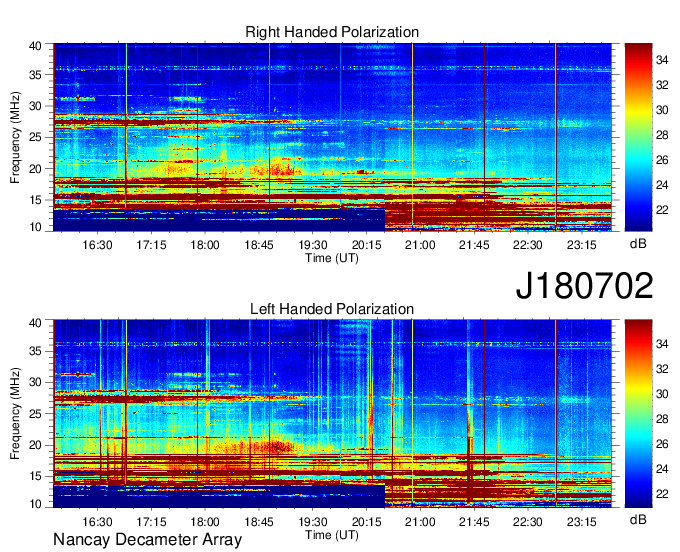Click the 30 dB label on Right Handed colorbar

pyautogui.click(x=662, y=110)
